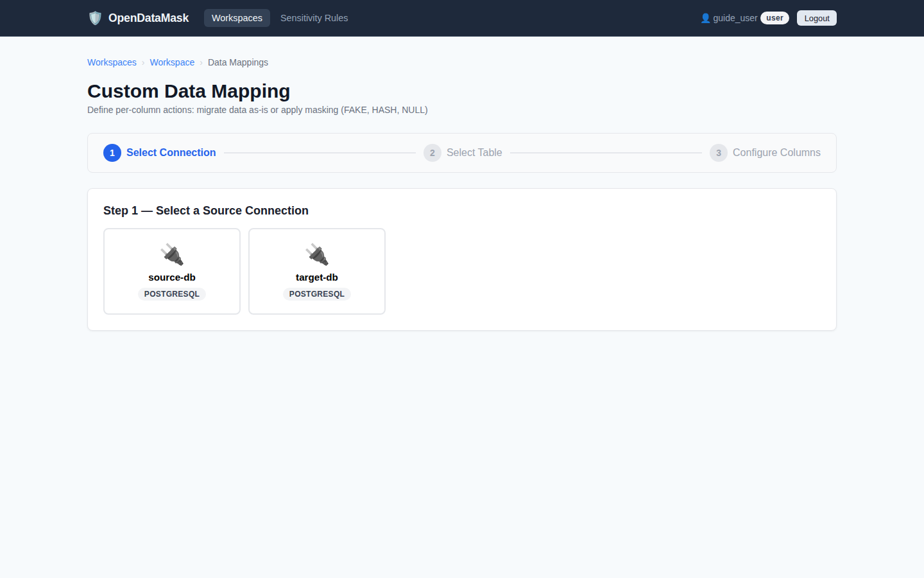Click the plug icon on target-db card
This screenshot has height=578, width=924.
pyautogui.click(x=317, y=255)
